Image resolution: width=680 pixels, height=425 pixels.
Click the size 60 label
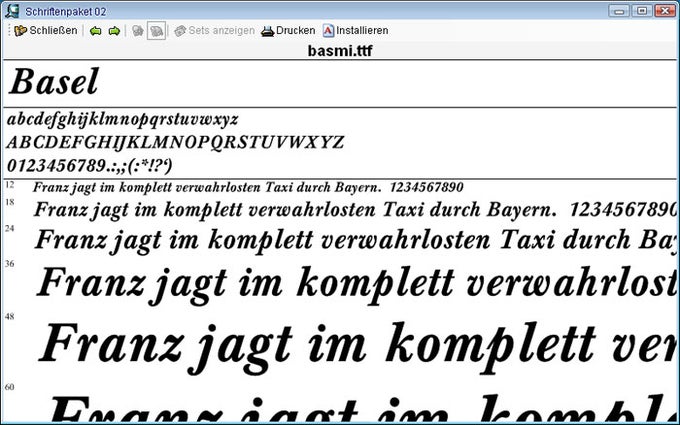tap(10, 387)
